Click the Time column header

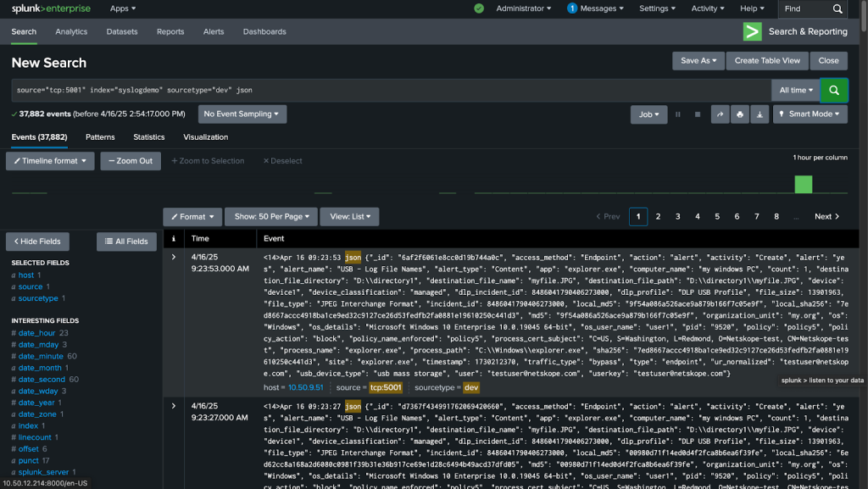click(x=200, y=238)
